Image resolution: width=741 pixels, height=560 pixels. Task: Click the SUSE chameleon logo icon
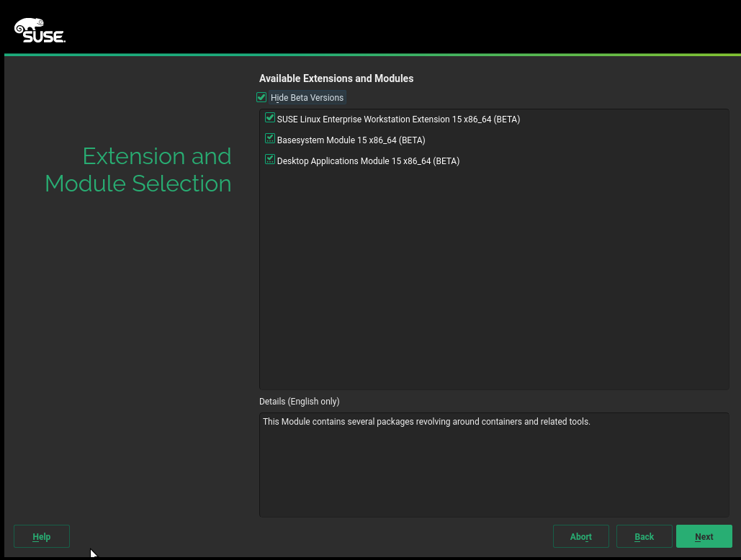coord(22,27)
